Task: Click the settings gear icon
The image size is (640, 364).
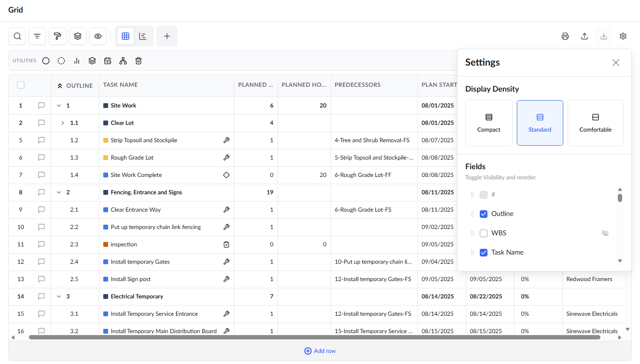Action: [x=623, y=36]
